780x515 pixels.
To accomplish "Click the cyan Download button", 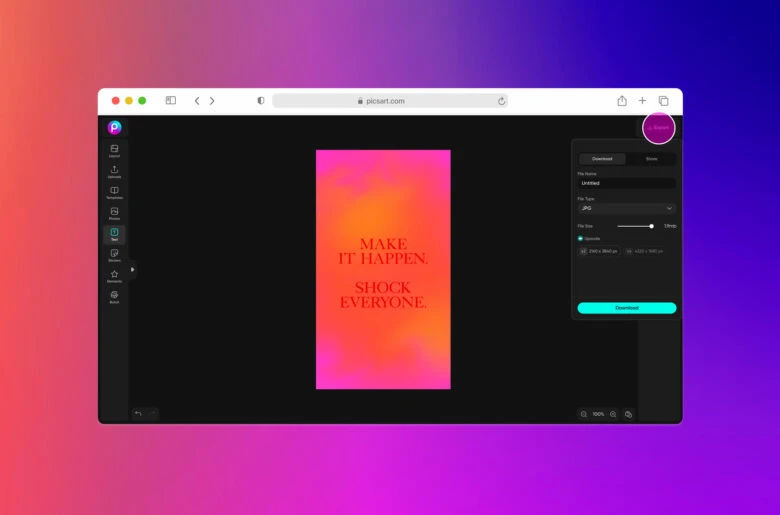I will (626, 308).
